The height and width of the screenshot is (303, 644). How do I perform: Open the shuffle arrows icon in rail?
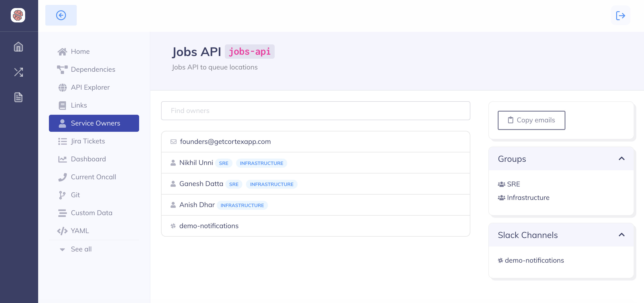click(x=18, y=72)
